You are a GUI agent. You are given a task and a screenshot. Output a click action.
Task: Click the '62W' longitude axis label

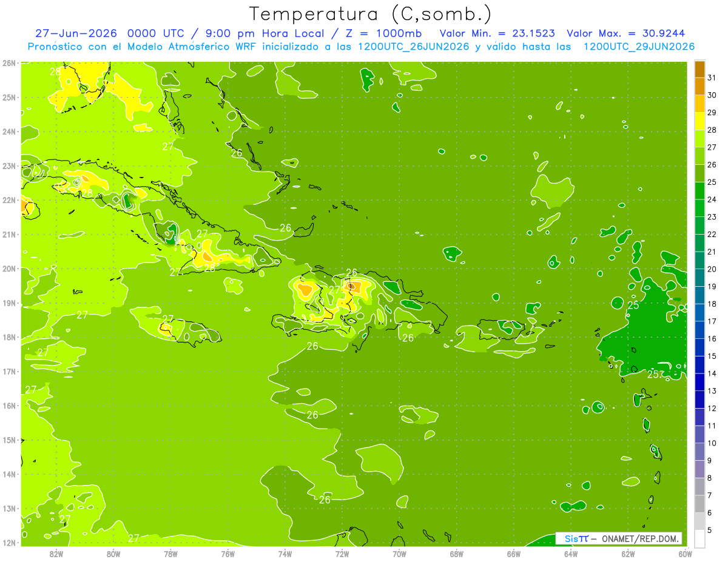[628, 554]
